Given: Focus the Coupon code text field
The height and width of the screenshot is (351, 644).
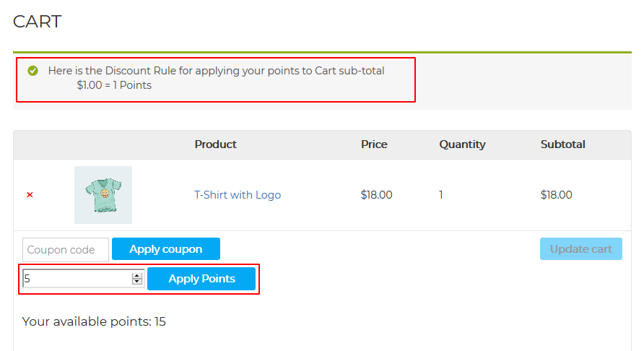Looking at the screenshot, I should [65, 250].
